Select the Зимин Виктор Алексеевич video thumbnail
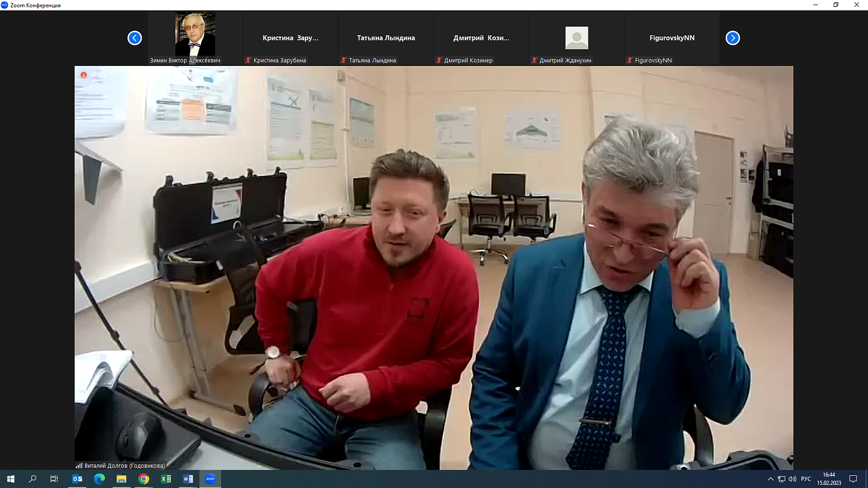 [195, 35]
